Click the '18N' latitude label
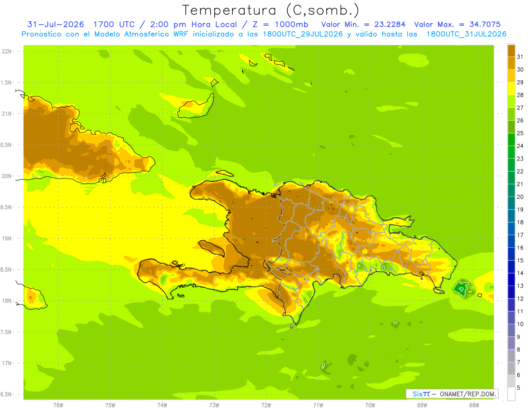Viewport: 532px width, 411px height. pyautogui.click(x=7, y=301)
